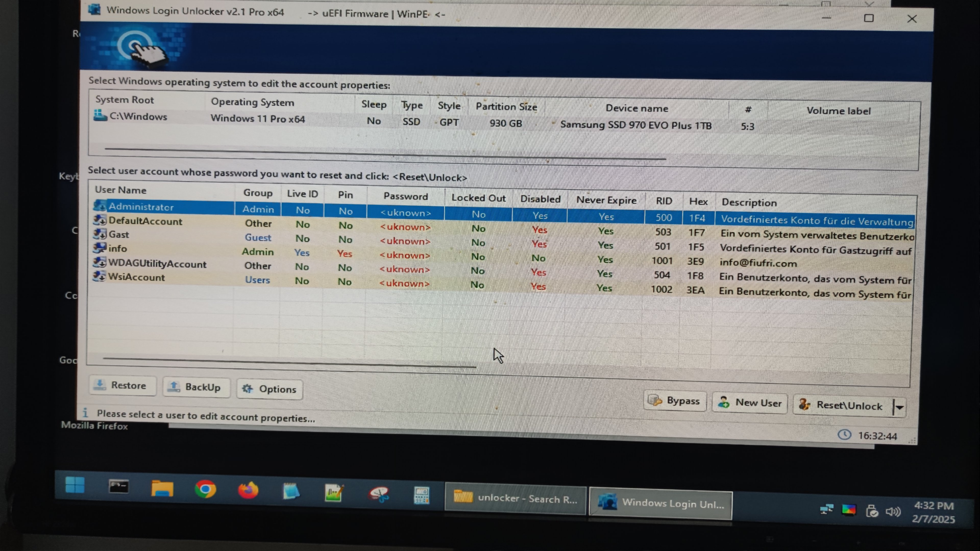Click the volume speaker tray icon
980x551 pixels.
tap(892, 511)
